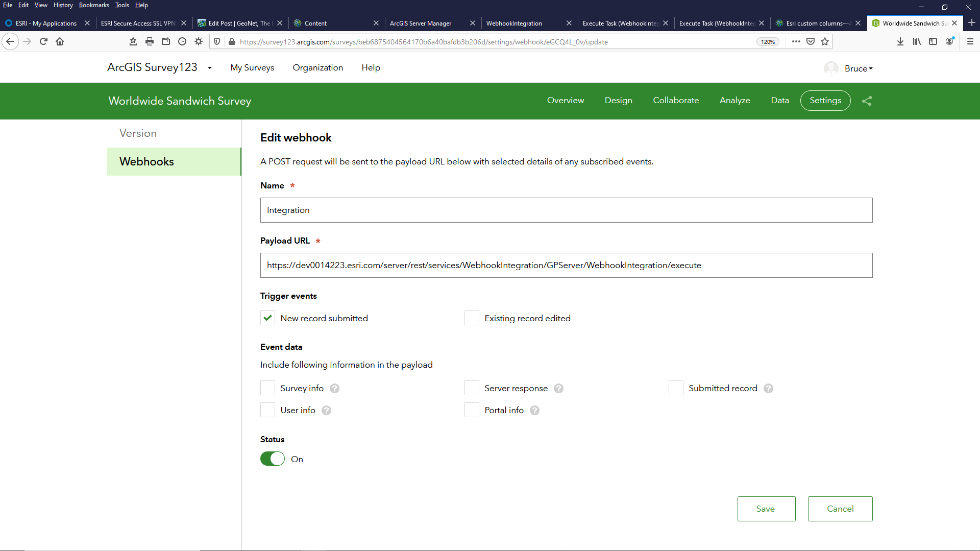
Task: Enable the Submitted record checkbox
Action: click(x=676, y=388)
